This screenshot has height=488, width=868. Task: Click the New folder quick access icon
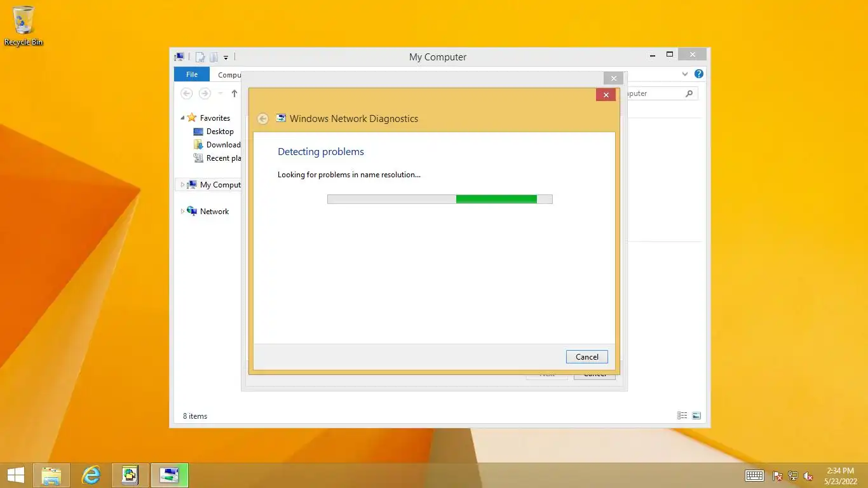coord(214,57)
